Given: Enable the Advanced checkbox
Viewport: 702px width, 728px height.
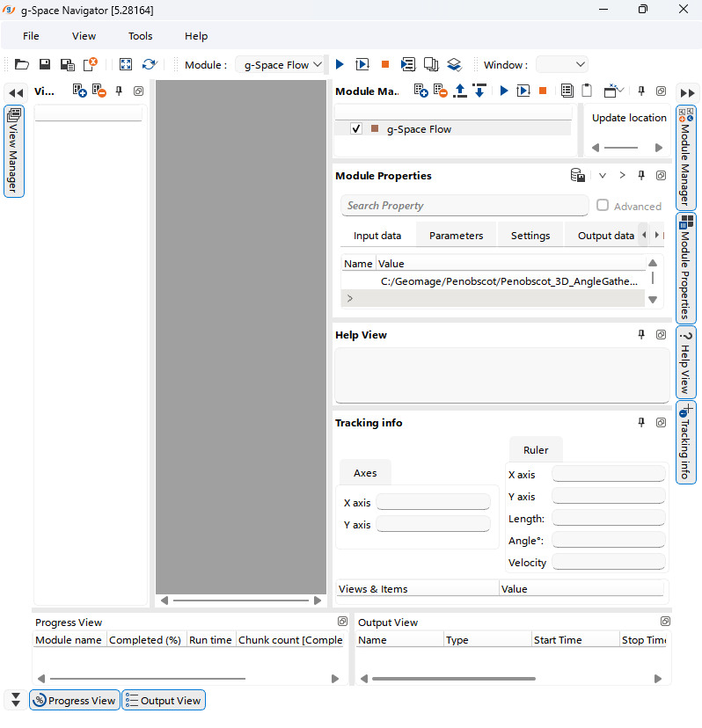Looking at the screenshot, I should [x=603, y=206].
